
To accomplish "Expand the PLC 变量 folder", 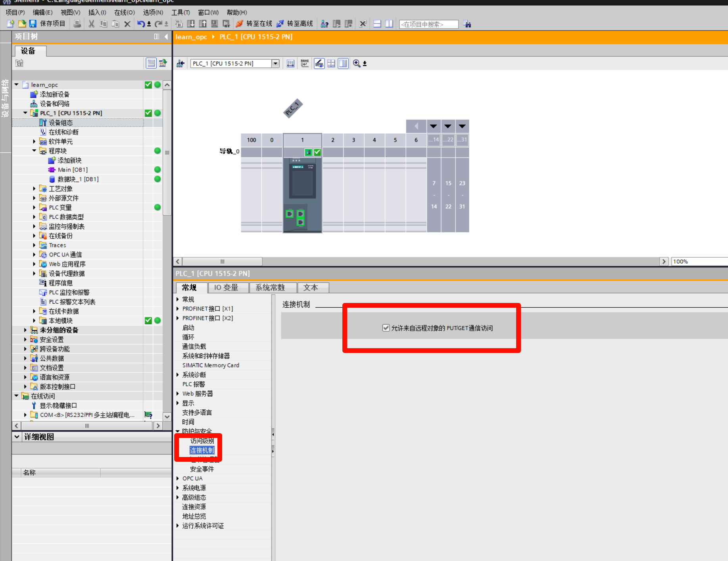I will [34, 207].
